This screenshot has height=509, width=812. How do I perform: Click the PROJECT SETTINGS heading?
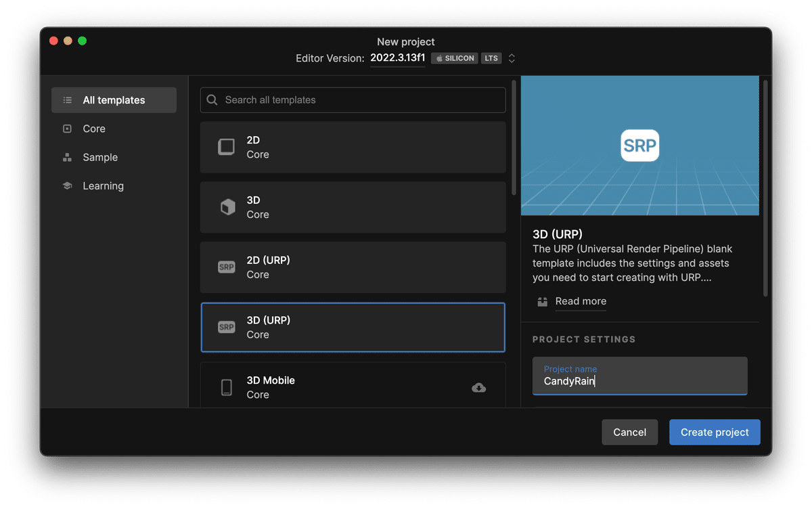click(x=584, y=339)
